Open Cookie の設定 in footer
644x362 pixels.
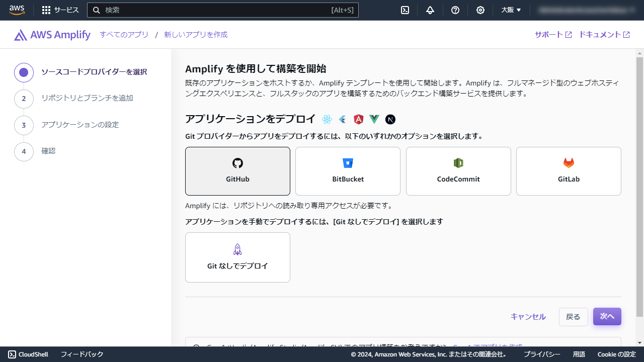(x=617, y=354)
